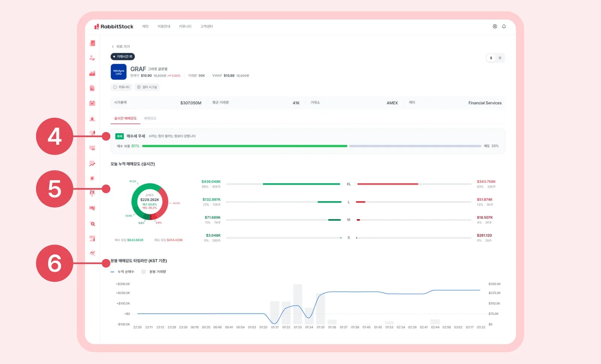
Task: Open the 커뮤니티 nav menu
Action: (x=185, y=26)
